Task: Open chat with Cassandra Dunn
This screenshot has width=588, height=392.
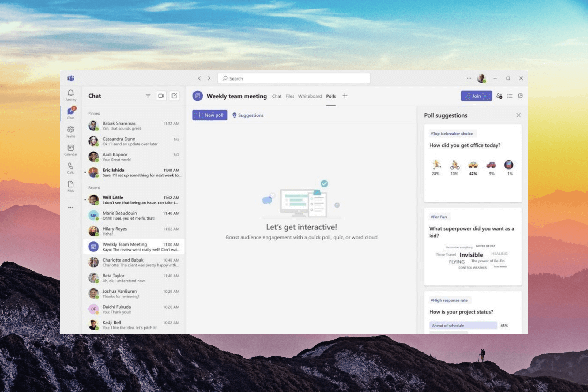Action: tap(134, 141)
